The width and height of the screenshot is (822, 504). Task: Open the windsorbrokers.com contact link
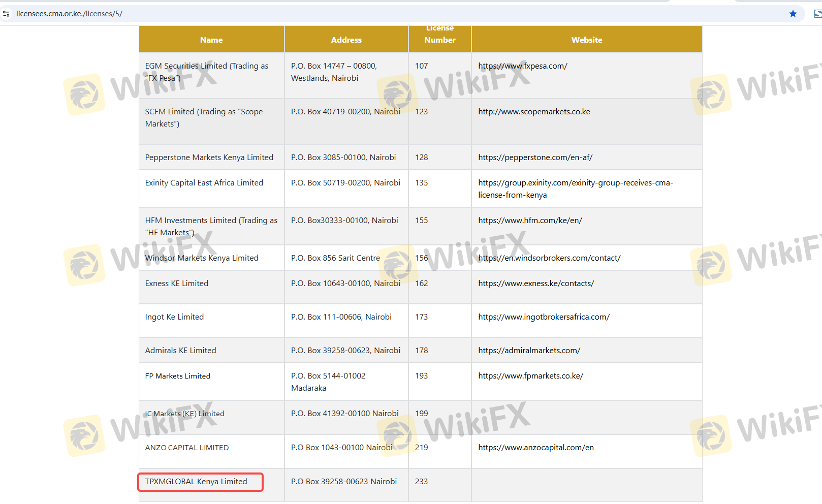point(549,258)
